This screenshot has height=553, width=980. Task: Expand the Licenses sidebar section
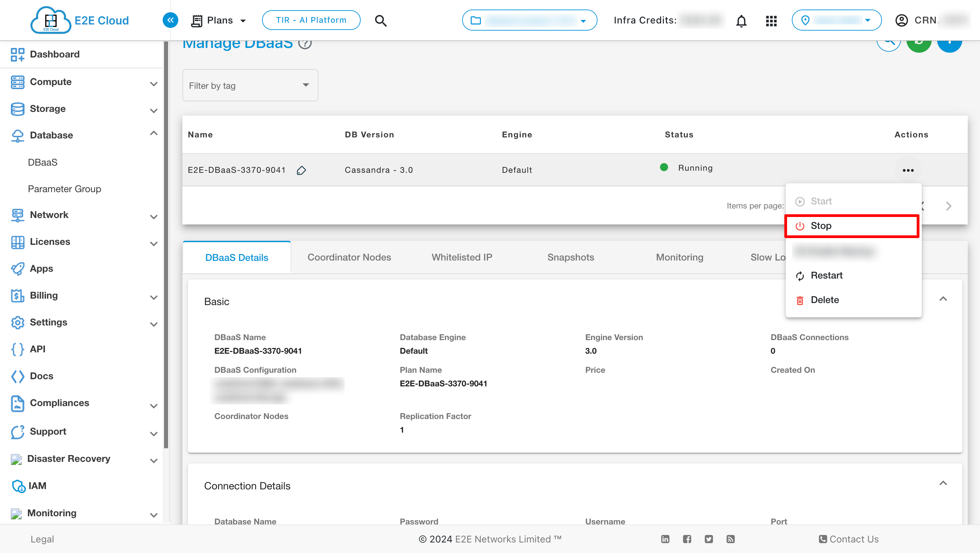[154, 244]
